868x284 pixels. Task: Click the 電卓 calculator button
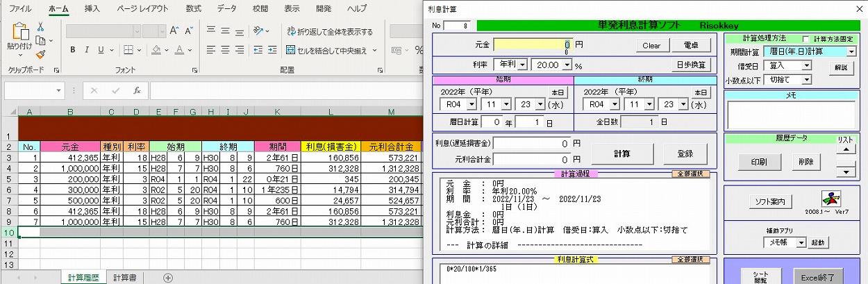click(x=691, y=45)
